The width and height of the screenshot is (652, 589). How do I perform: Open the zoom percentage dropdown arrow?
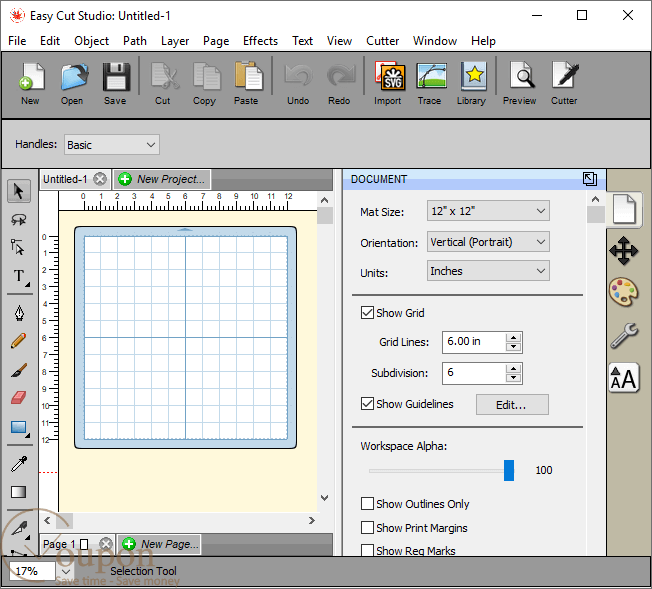coord(66,572)
